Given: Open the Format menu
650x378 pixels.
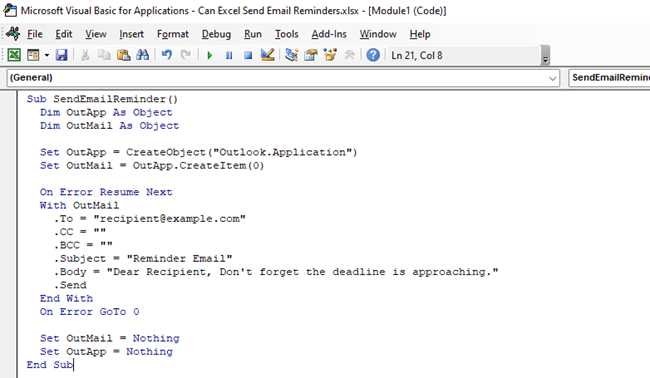Looking at the screenshot, I should click(x=172, y=34).
